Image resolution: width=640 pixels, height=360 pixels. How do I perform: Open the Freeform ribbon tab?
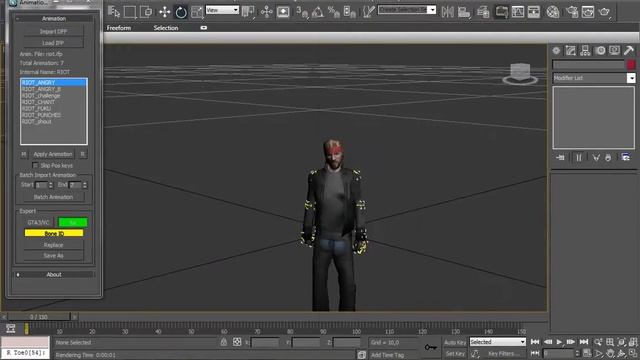tap(119, 28)
